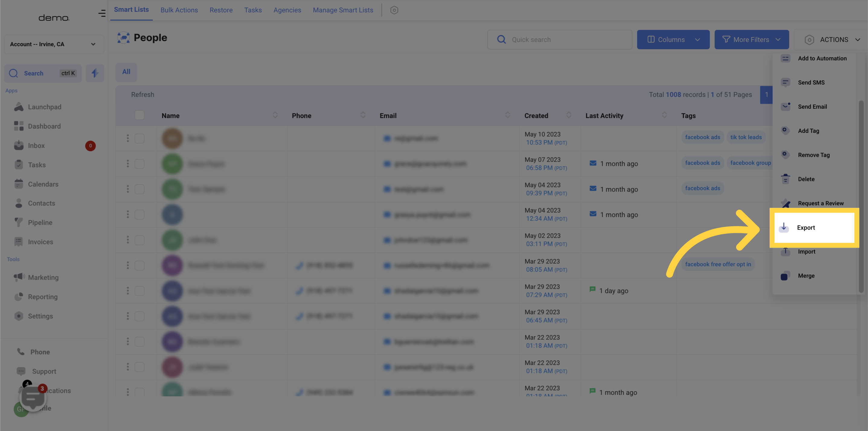The width and height of the screenshot is (868, 431).
Task: Expand the Columns dropdown
Action: click(673, 40)
